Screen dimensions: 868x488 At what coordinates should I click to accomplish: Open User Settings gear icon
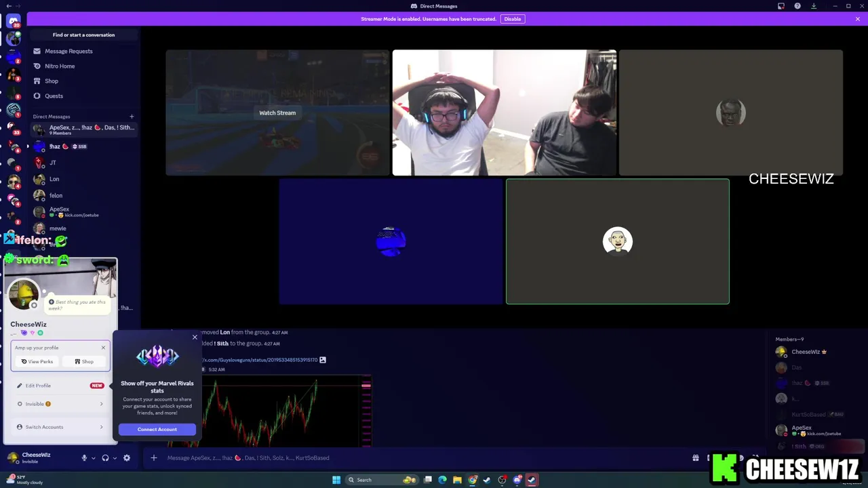127,458
